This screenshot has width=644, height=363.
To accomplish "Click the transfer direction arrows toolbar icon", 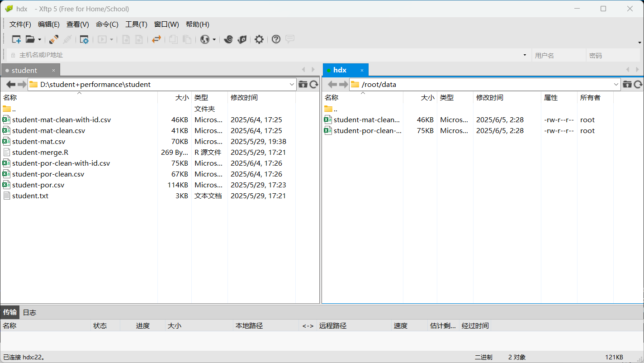I will click(x=157, y=39).
